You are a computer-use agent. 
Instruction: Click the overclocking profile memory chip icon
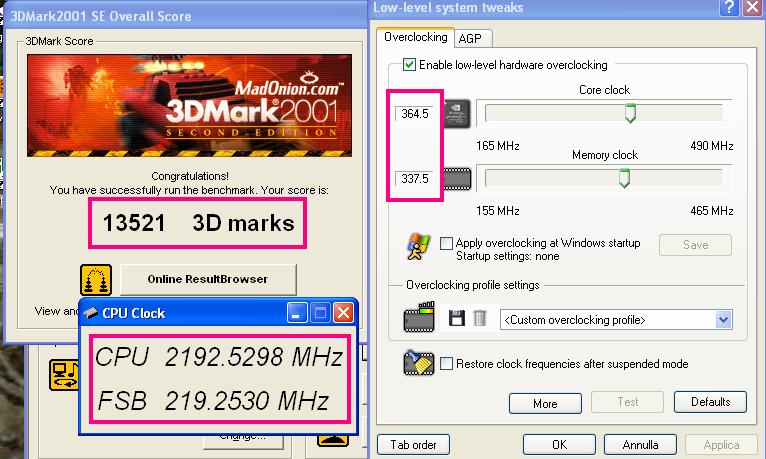point(419,317)
